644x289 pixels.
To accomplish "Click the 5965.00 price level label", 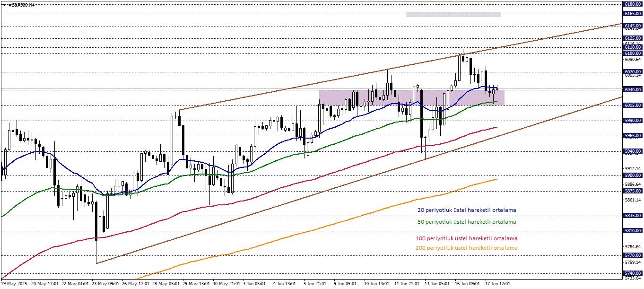I will pyautogui.click(x=633, y=136).
